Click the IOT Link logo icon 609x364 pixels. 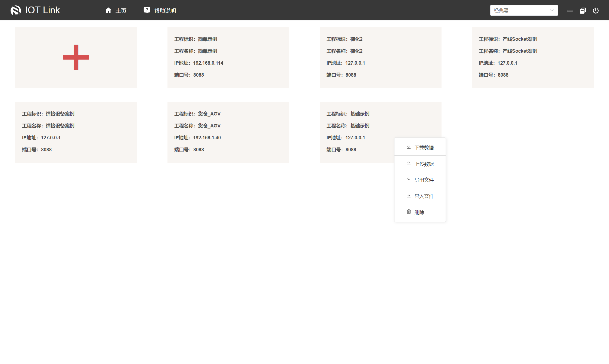point(16,10)
